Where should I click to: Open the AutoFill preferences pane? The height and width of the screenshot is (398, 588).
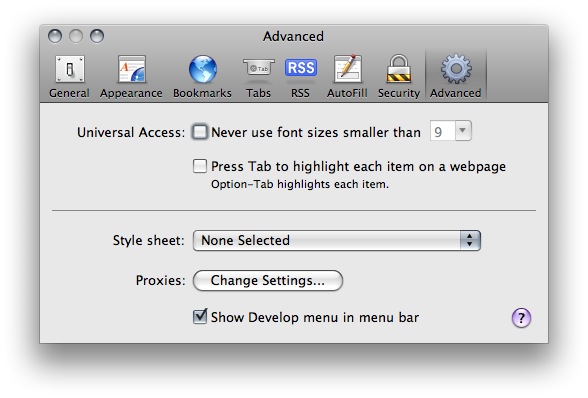[347, 77]
